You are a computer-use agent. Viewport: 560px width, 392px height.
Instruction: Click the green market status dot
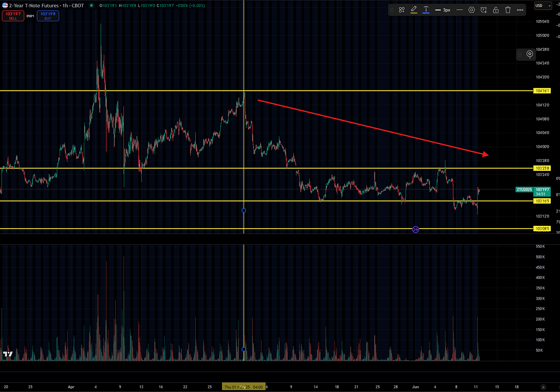(x=92, y=5)
